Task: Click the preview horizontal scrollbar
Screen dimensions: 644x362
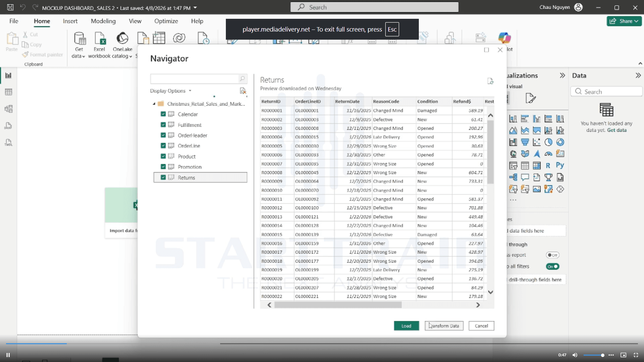Action: click(338, 305)
